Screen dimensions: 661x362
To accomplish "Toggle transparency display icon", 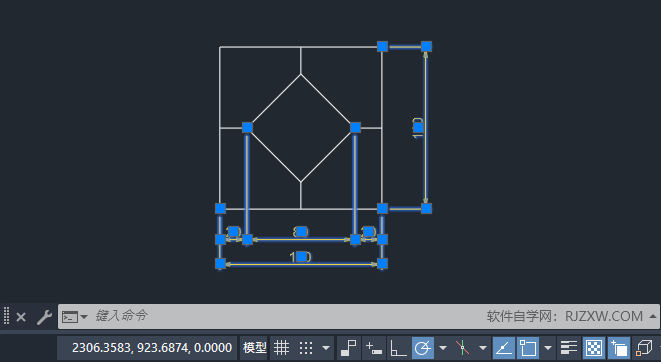I will 594,348.
